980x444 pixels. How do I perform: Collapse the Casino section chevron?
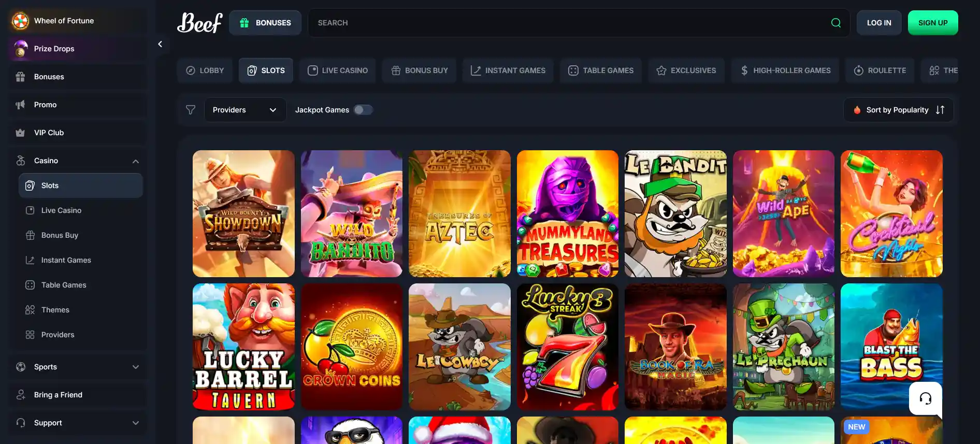tap(136, 161)
